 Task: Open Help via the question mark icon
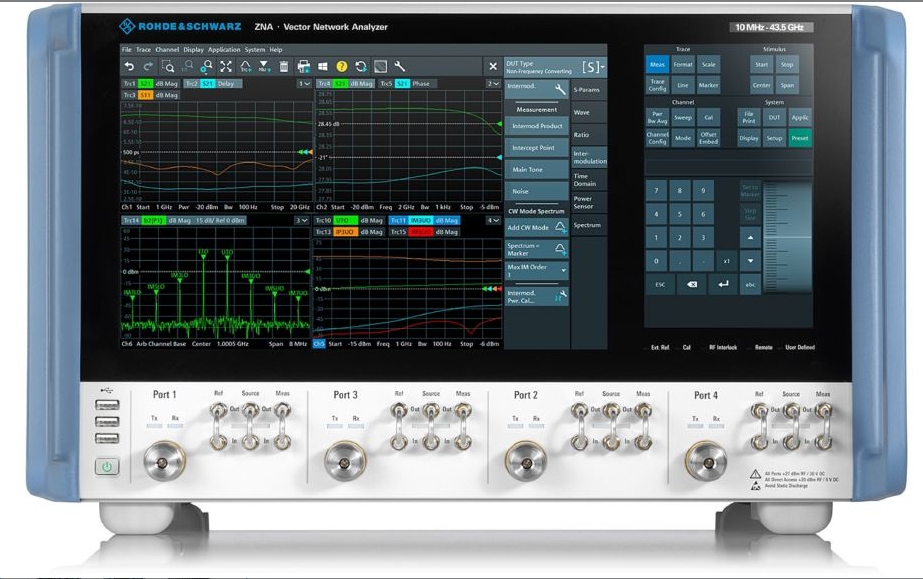tap(340, 65)
